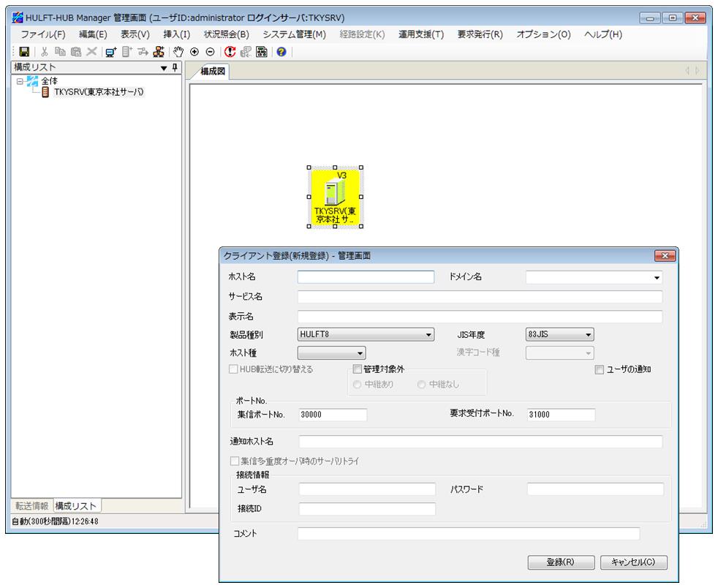Select the hand pan tool
Viewport: 718px width, 588px height.
click(x=178, y=52)
